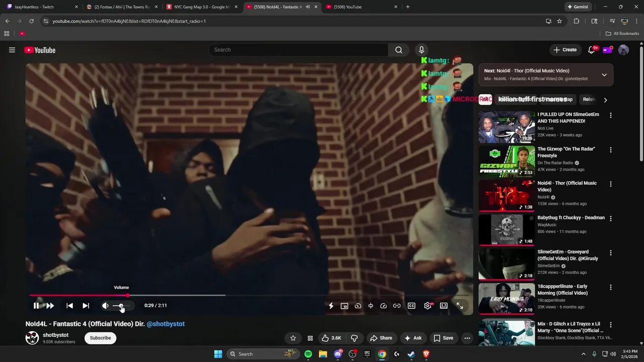This screenshot has width=644, height=362.
Task: Open the All Bookmarks folder
Action: point(622,34)
